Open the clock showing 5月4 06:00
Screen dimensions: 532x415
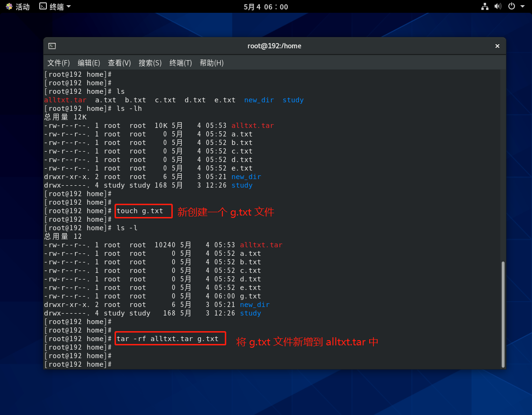coord(266,7)
